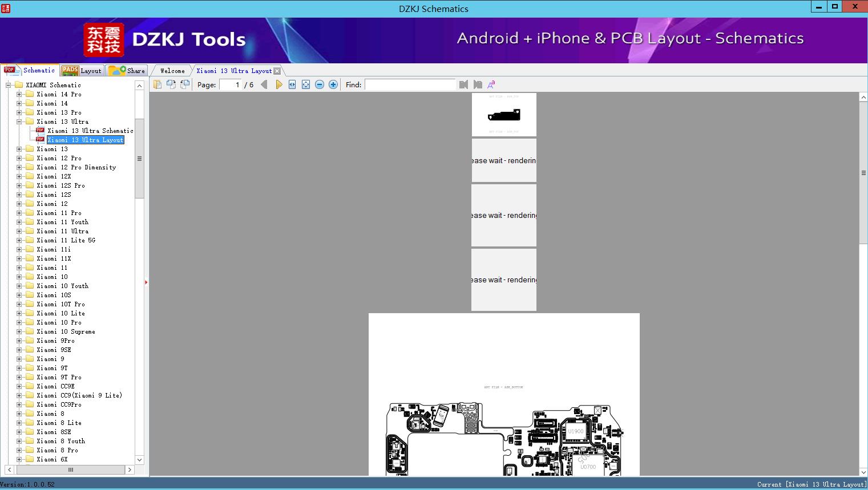Click the Xiaomi 12 folder icon
Viewport: 868px width, 490px height.
point(30,204)
